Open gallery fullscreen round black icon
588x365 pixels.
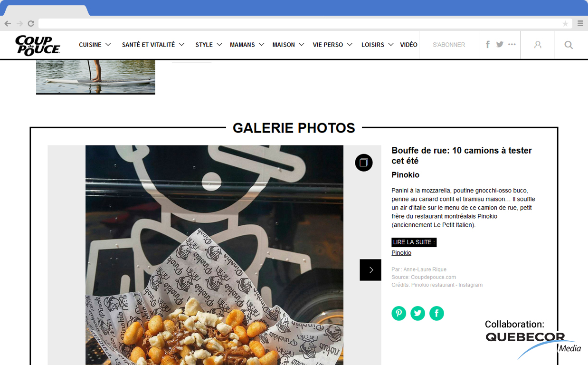[x=364, y=163]
